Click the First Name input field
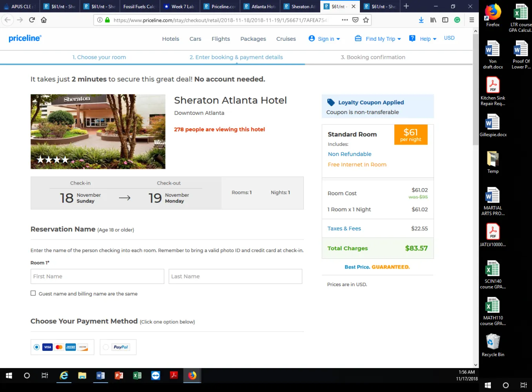 coord(97,276)
